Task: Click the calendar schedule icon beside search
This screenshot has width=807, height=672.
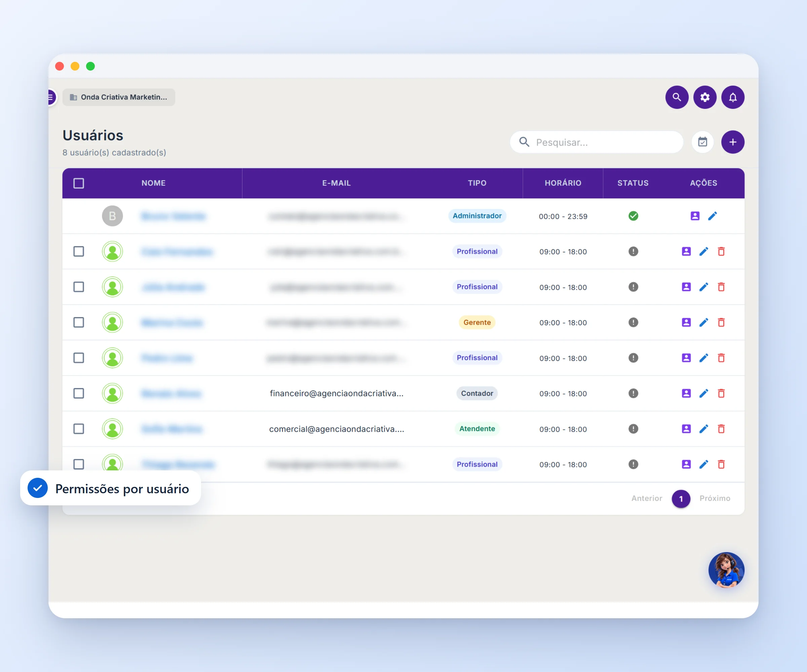Action: click(702, 142)
